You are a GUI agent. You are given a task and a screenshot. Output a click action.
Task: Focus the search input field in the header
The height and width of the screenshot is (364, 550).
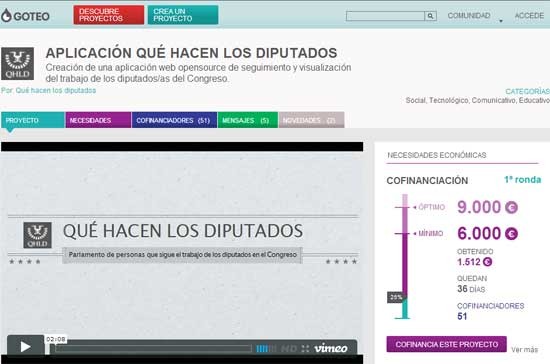point(385,16)
